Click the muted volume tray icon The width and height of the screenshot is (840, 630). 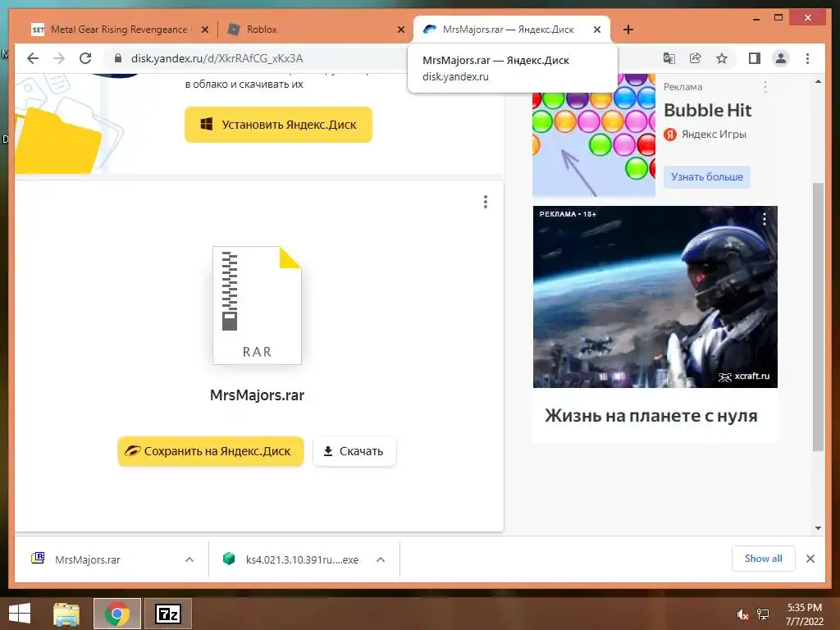pos(742,614)
